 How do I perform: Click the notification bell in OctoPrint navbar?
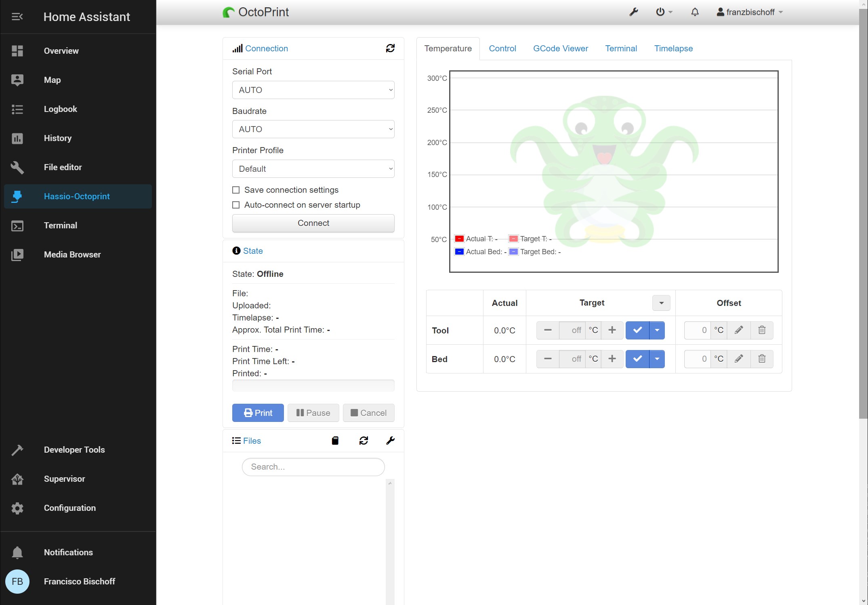point(695,12)
